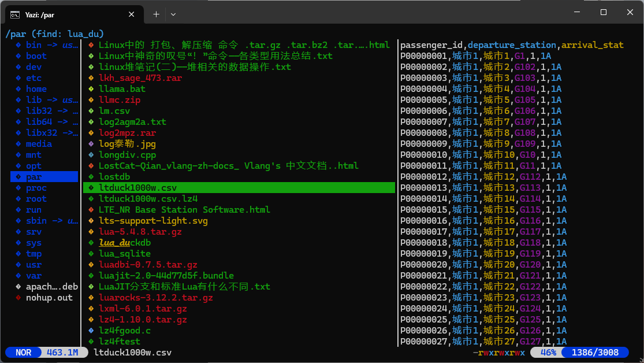
Task: Click preview row P00000027
Action: (x=483, y=341)
